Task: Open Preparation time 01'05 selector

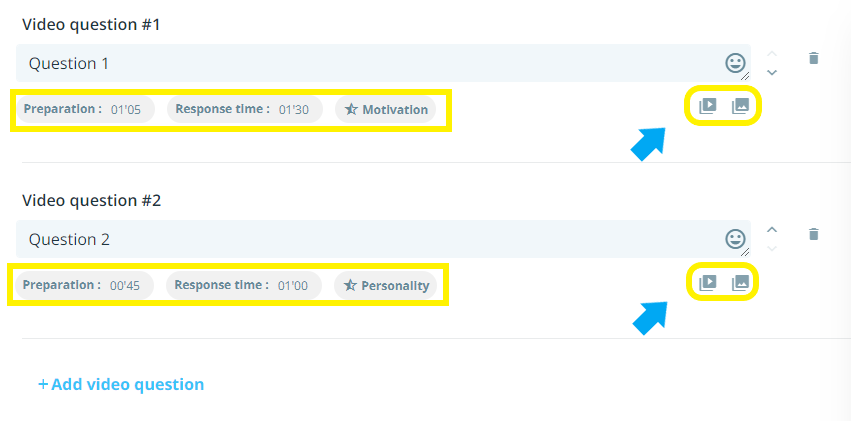Action: (85, 109)
